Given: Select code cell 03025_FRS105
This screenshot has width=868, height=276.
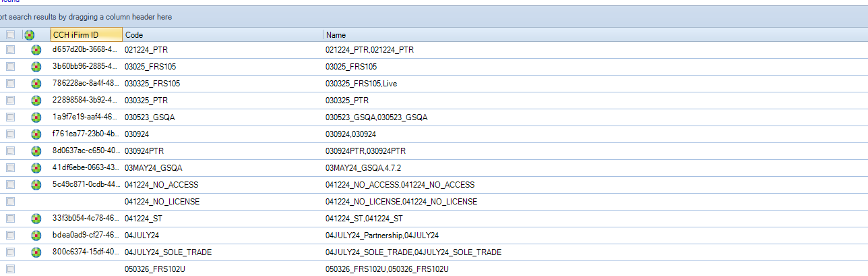Looking at the screenshot, I should tap(222, 67).
